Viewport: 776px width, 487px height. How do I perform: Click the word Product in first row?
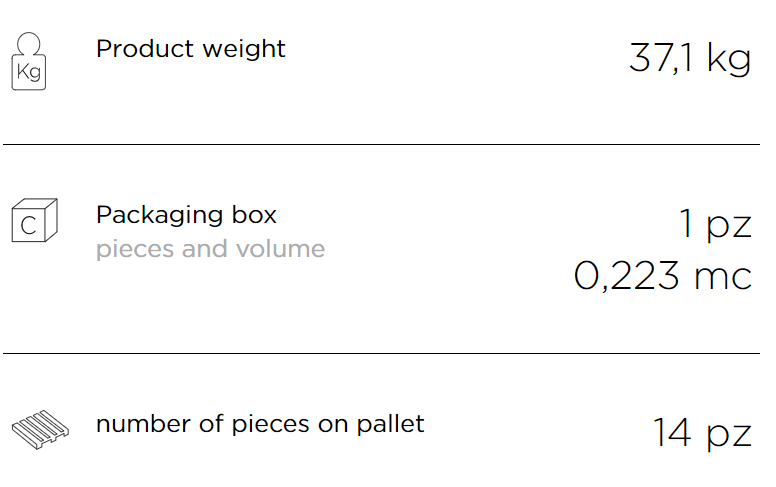(x=145, y=49)
